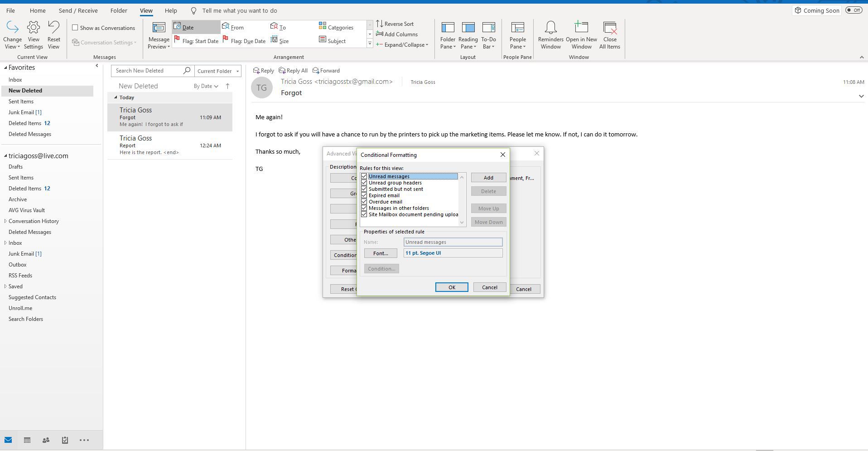Select the Report email from Tricia Goss
This screenshot has width=868, height=451.
tap(170, 145)
